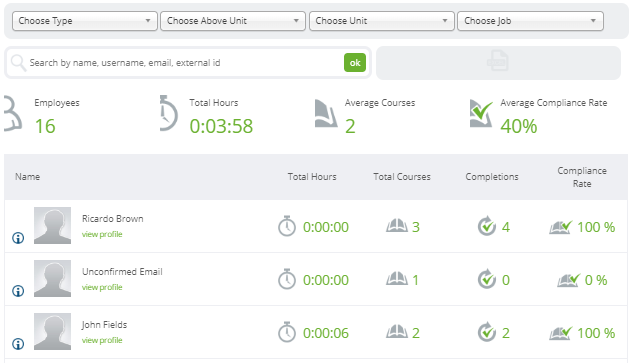Open the Choose Type dropdown

[85, 21]
